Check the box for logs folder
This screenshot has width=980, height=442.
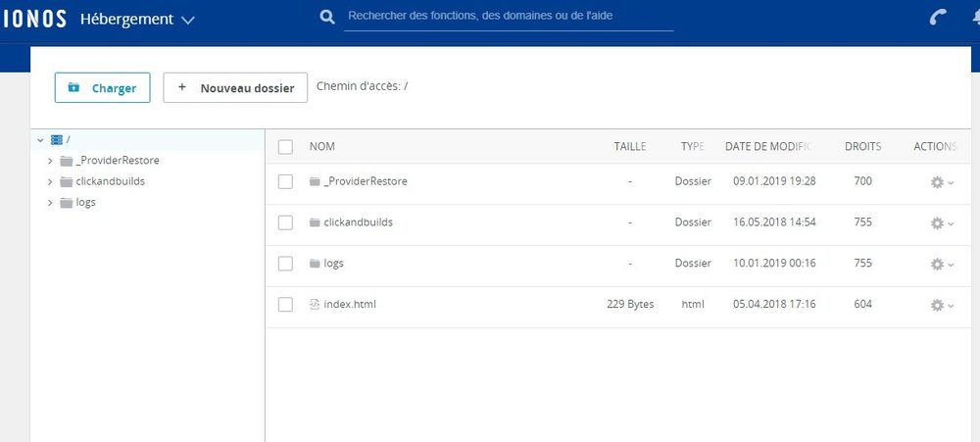[285, 264]
